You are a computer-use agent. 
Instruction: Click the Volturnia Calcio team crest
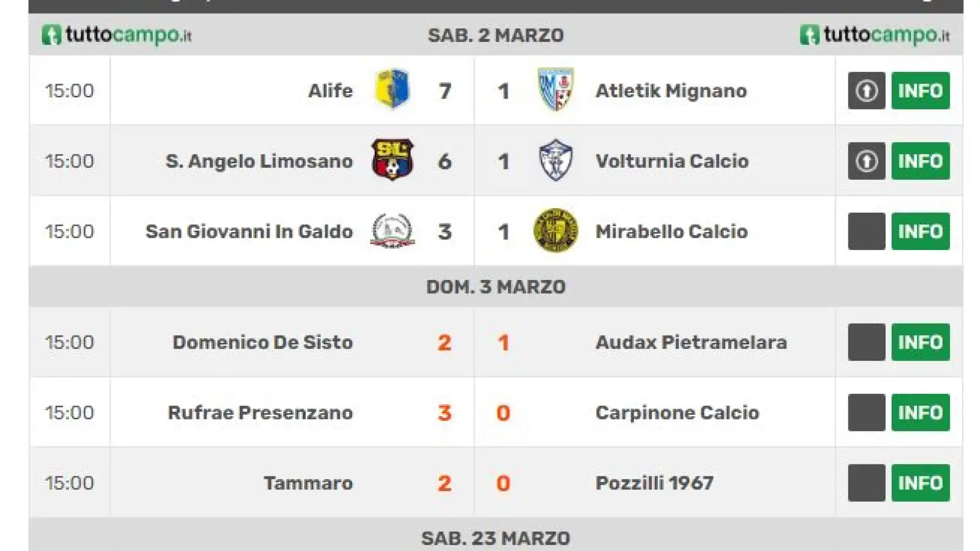pyautogui.click(x=556, y=160)
